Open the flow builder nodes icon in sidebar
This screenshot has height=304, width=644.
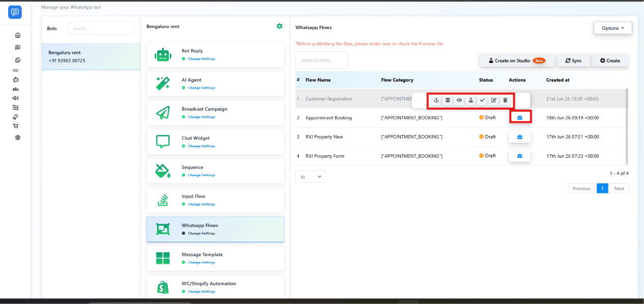[16, 108]
